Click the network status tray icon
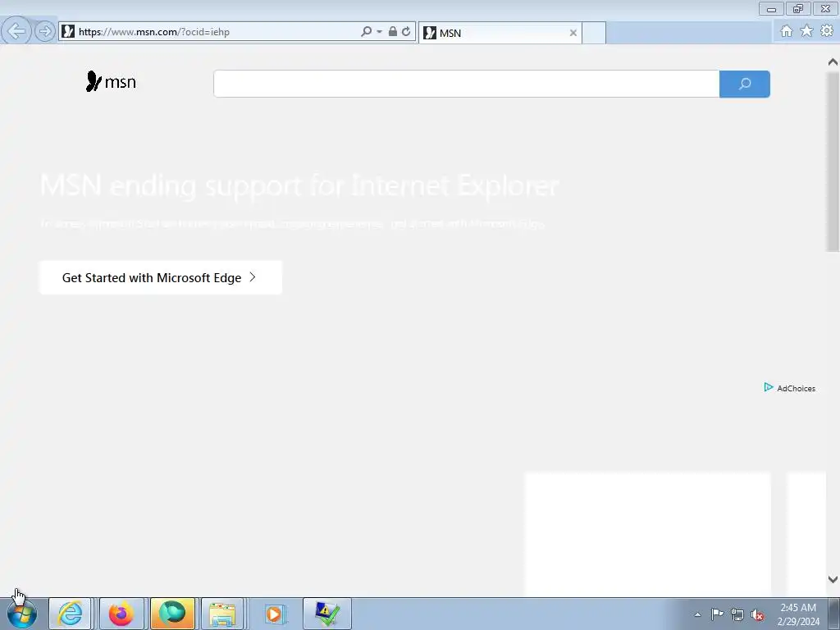The width and height of the screenshot is (840, 630). 737,614
